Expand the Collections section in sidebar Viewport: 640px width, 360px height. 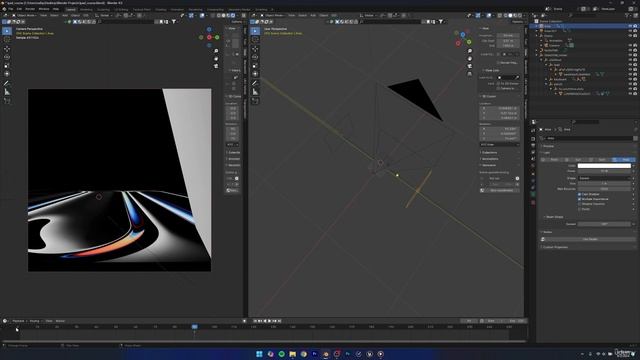click(x=490, y=153)
